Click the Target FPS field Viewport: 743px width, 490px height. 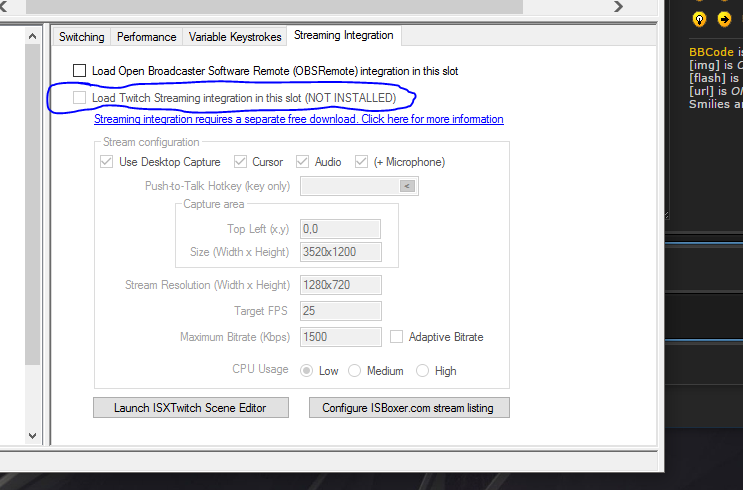click(x=340, y=311)
